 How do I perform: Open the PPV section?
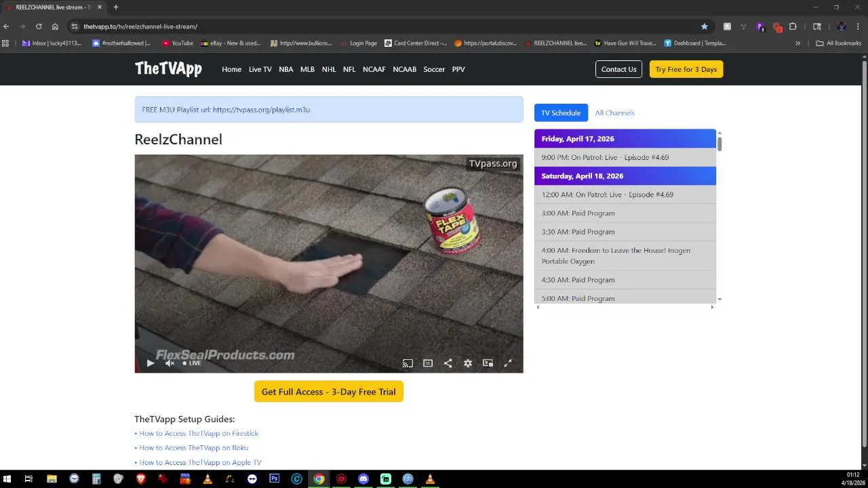[x=458, y=69]
